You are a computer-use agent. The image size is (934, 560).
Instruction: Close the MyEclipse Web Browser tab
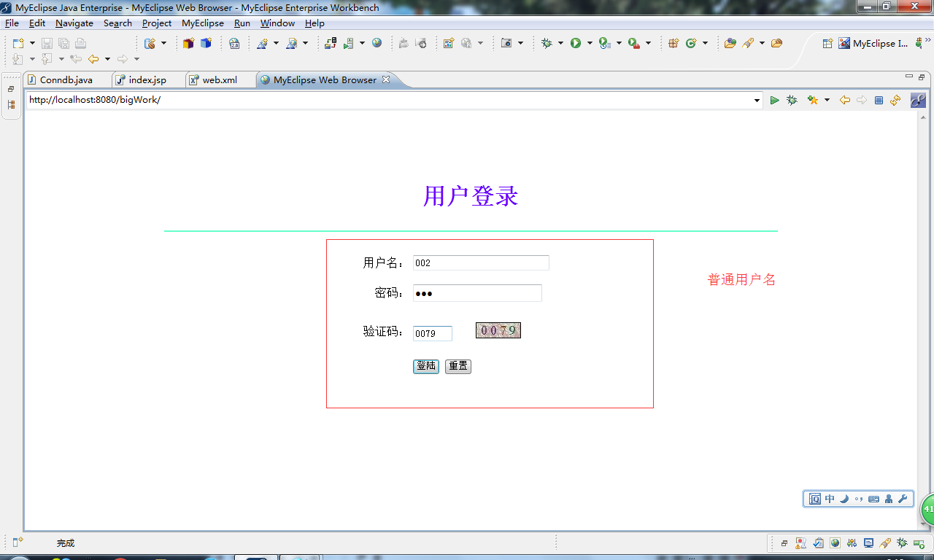(386, 79)
